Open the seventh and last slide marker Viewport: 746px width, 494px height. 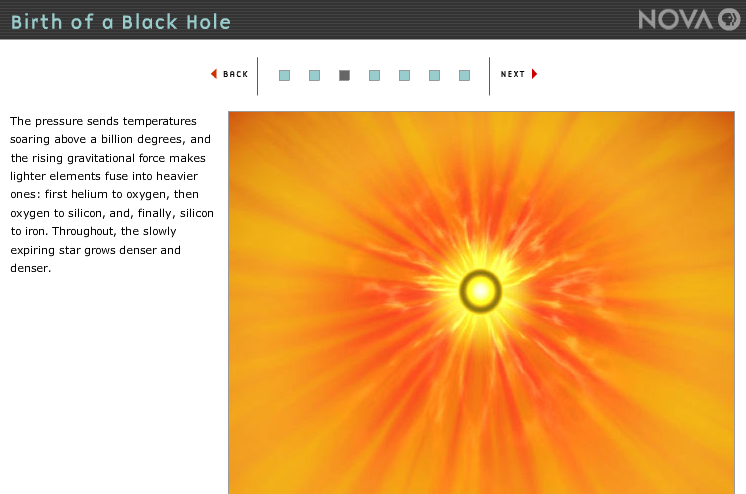point(464,75)
